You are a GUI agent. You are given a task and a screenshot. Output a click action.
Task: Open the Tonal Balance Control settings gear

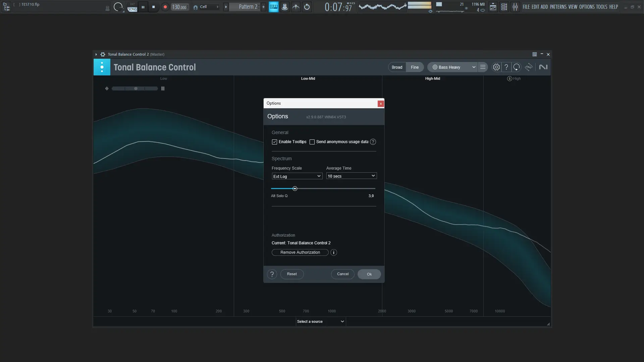pyautogui.click(x=496, y=67)
